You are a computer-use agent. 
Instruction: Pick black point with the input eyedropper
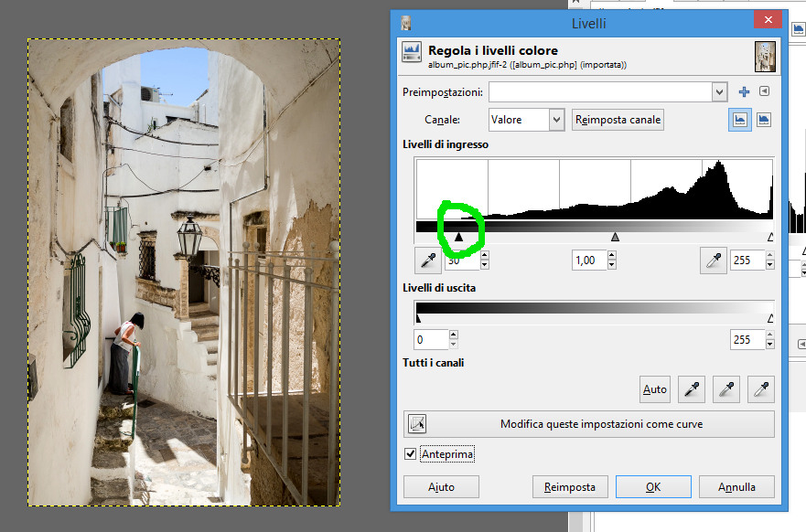(x=427, y=261)
